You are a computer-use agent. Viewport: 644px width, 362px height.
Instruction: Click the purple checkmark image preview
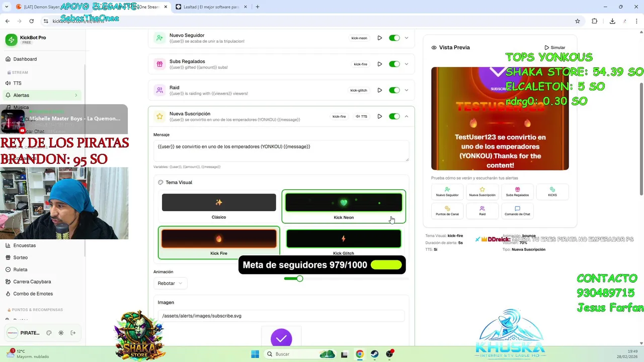pyautogui.click(x=281, y=338)
